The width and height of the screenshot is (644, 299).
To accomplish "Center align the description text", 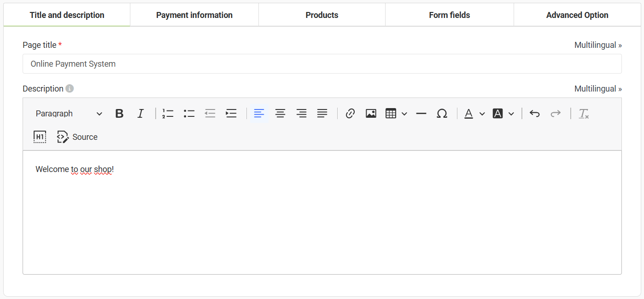I will (x=280, y=114).
